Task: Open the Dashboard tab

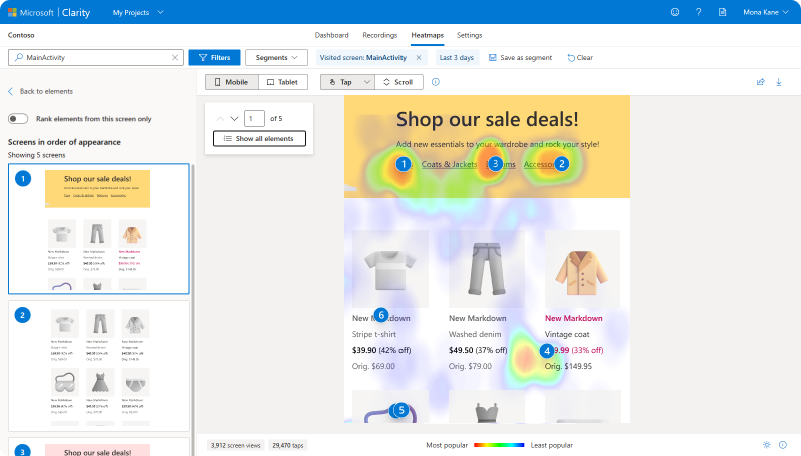Action: pyautogui.click(x=331, y=35)
